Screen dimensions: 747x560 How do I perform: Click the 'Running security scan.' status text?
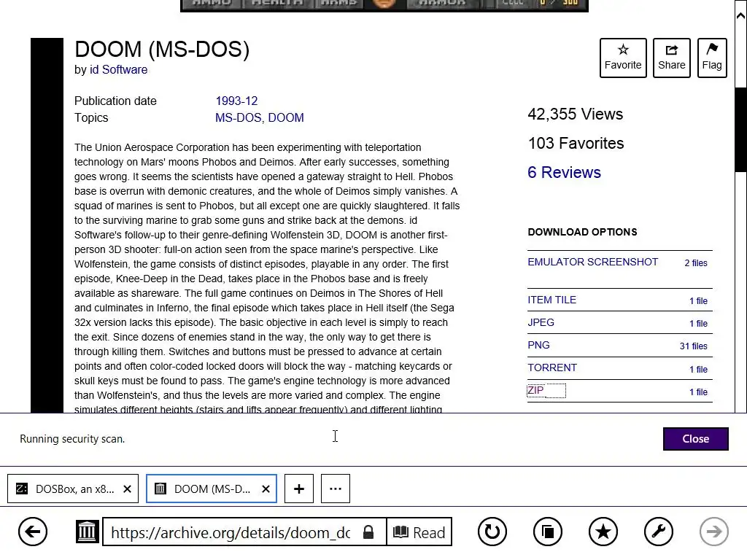click(x=72, y=439)
